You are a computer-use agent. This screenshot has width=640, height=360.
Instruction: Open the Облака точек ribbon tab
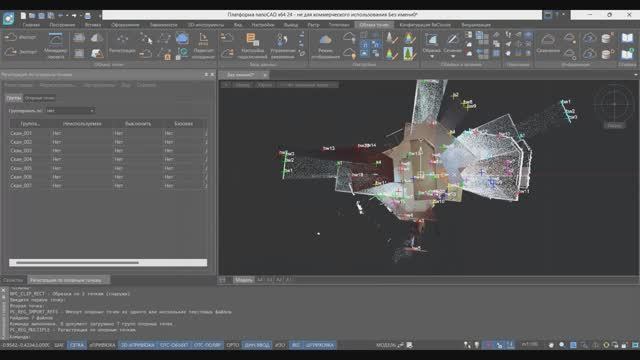(x=374, y=25)
